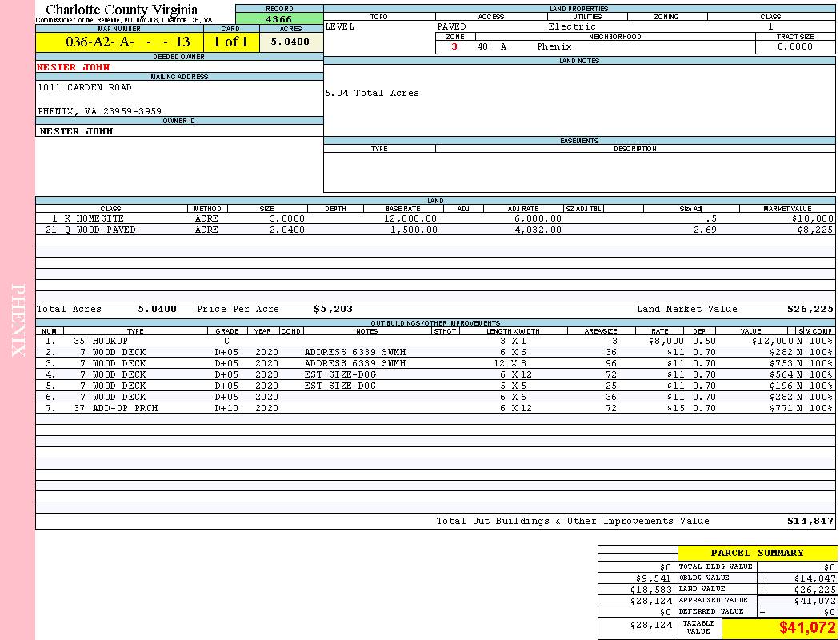The width and height of the screenshot is (840, 640).
Task: Click the Owner ID value field
Action: (77, 131)
